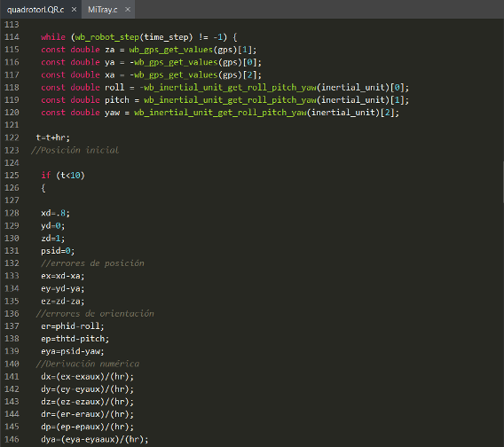Click the variable xa on line 117
This screenshot has width=504, height=447.
pos(110,74)
